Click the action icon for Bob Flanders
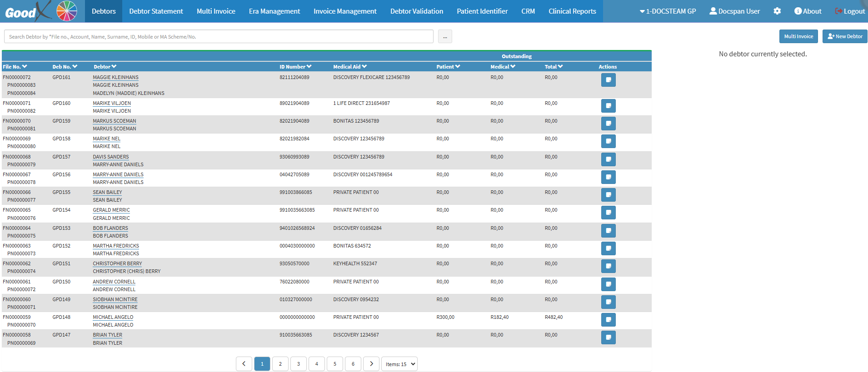Image resolution: width=868 pixels, height=372 pixels. pos(608,231)
